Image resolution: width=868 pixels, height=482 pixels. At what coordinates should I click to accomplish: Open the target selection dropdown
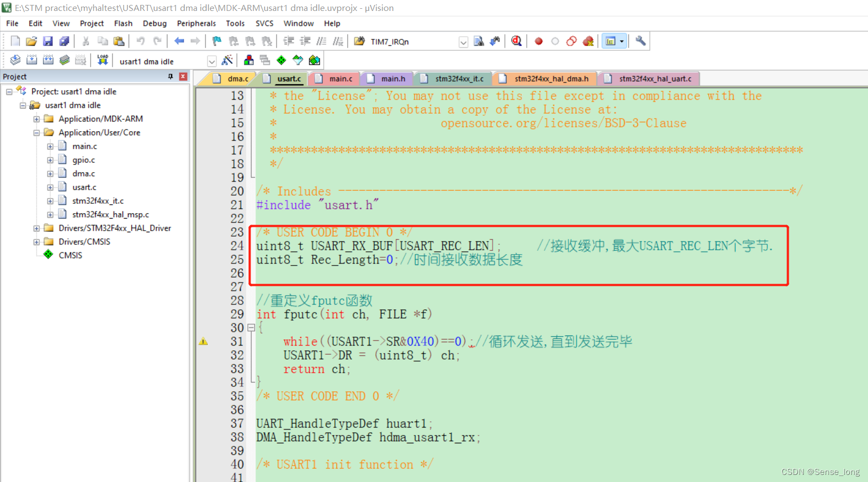[212, 61]
